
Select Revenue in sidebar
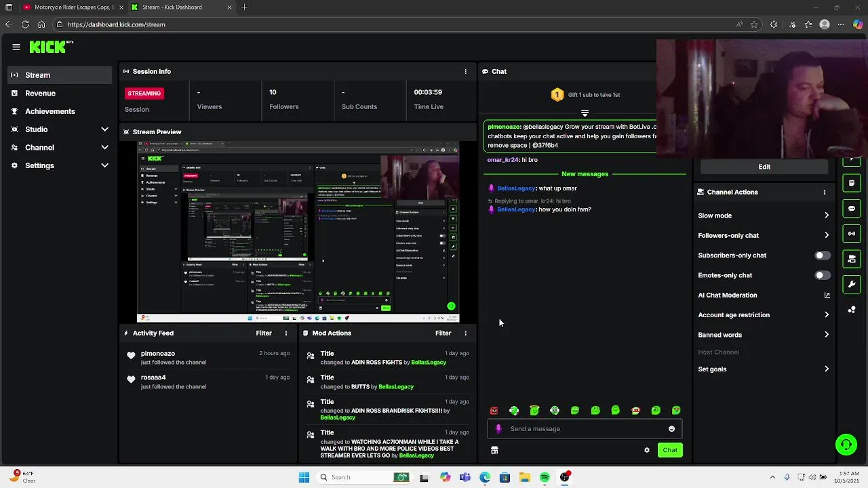(x=60, y=94)
